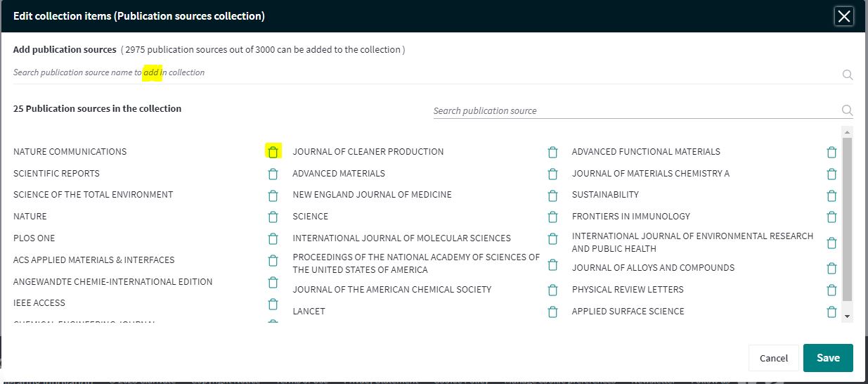Remove JOURNAL OF MATERIALS CHEMISTRY A
Image resolution: width=868 pixels, height=384 pixels.
tap(831, 174)
